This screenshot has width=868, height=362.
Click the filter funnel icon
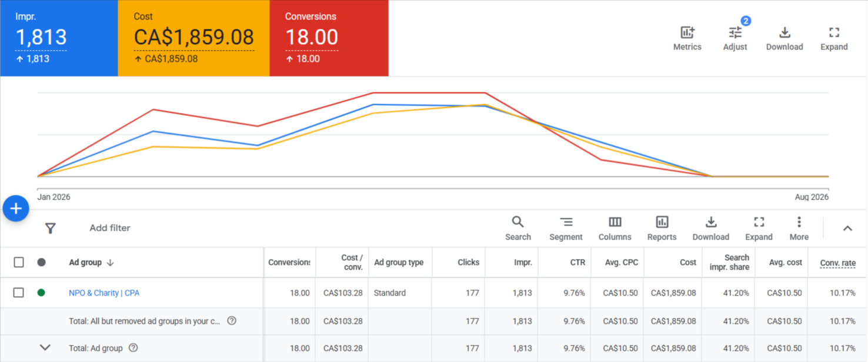point(51,228)
